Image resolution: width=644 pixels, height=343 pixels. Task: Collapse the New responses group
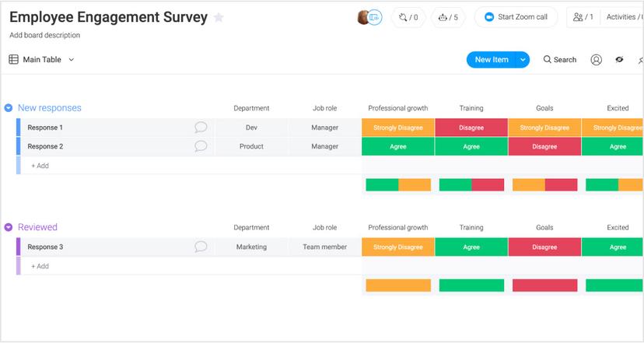[x=9, y=108]
